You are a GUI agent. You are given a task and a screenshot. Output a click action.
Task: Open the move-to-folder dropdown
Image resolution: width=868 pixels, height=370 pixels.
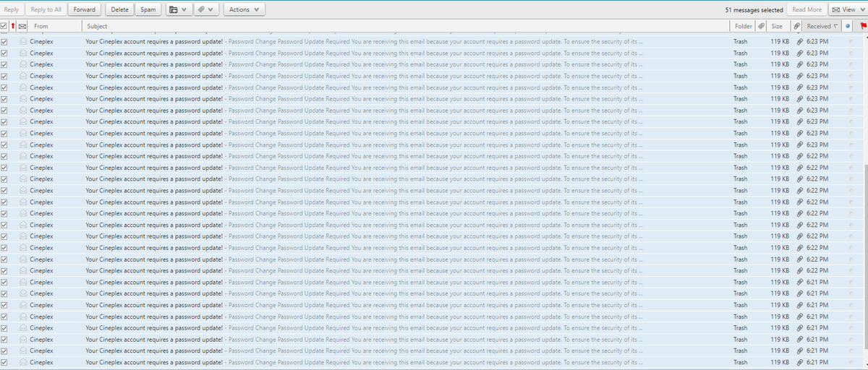point(178,9)
